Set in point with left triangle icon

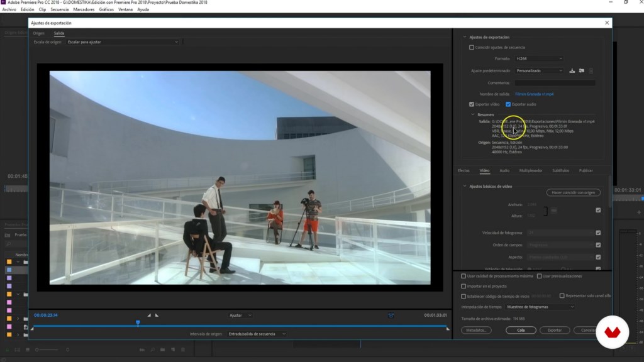coord(149,315)
